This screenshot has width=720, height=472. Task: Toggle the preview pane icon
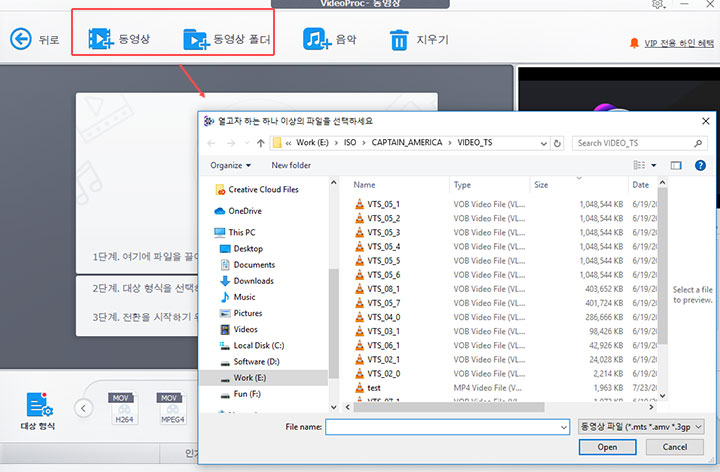point(676,165)
